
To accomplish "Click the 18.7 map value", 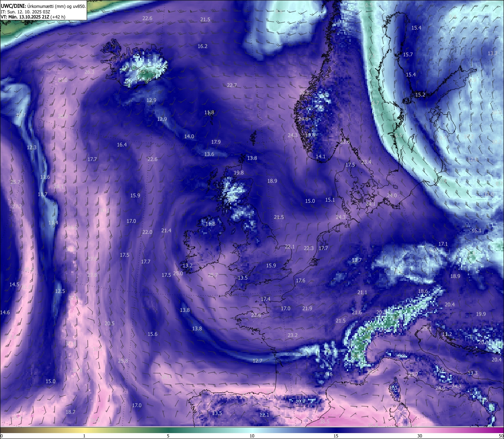I will pyautogui.click(x=70, y=412).
